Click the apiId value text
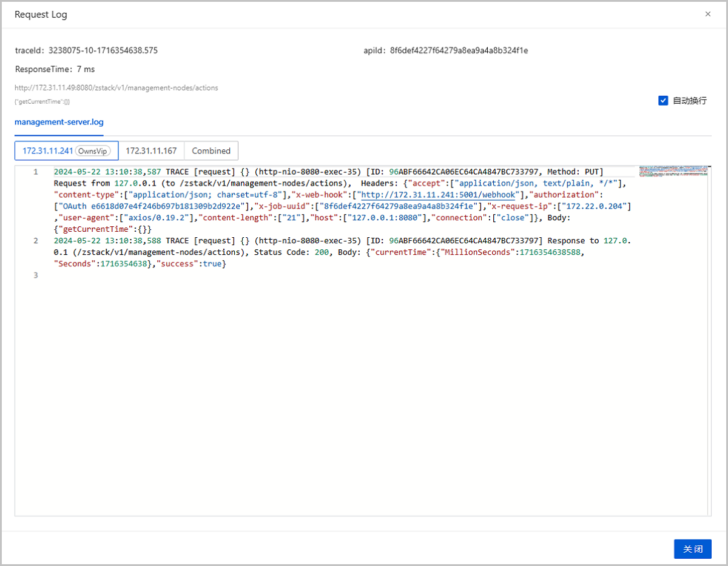Image resolution: width=728 pixels, height=566 pixels. (x=459, y=50)
